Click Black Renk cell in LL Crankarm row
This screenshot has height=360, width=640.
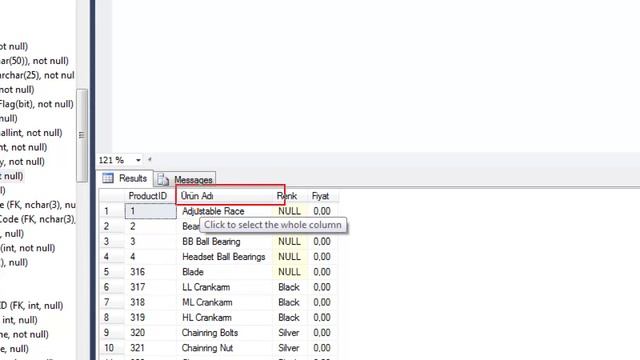point(290,287)
